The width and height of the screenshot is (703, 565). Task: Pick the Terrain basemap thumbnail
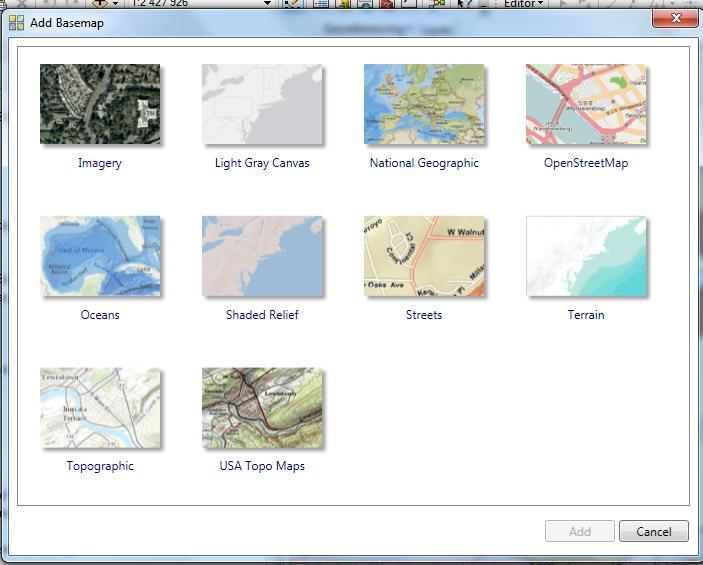586,256
